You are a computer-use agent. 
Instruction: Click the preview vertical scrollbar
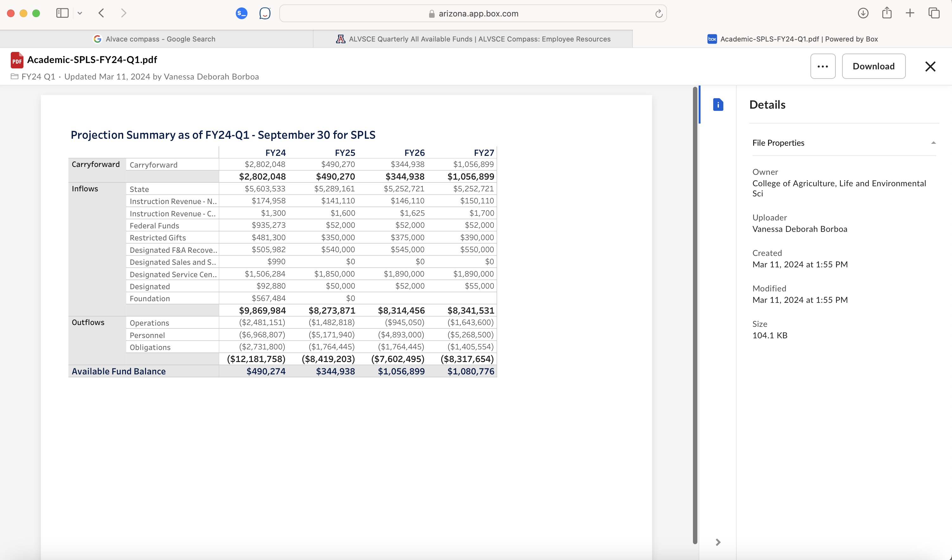pyautogui.click(x=695, y=315)
